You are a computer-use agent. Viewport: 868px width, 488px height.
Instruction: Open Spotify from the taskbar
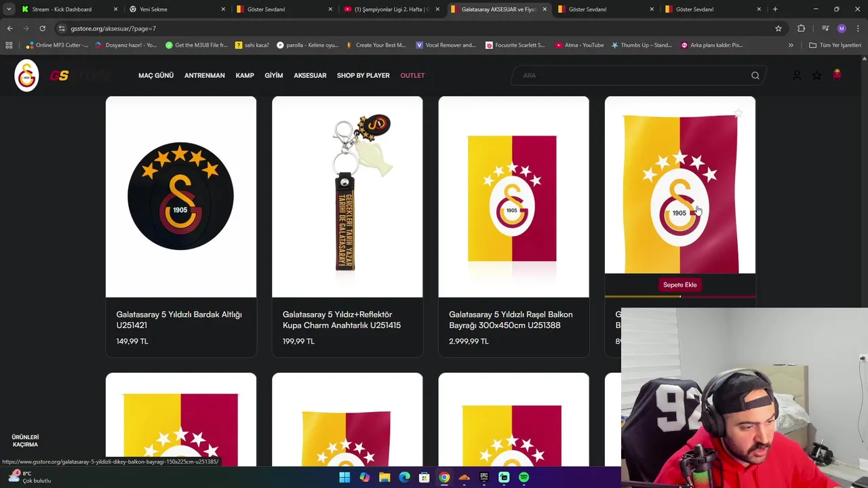point(524,477)
